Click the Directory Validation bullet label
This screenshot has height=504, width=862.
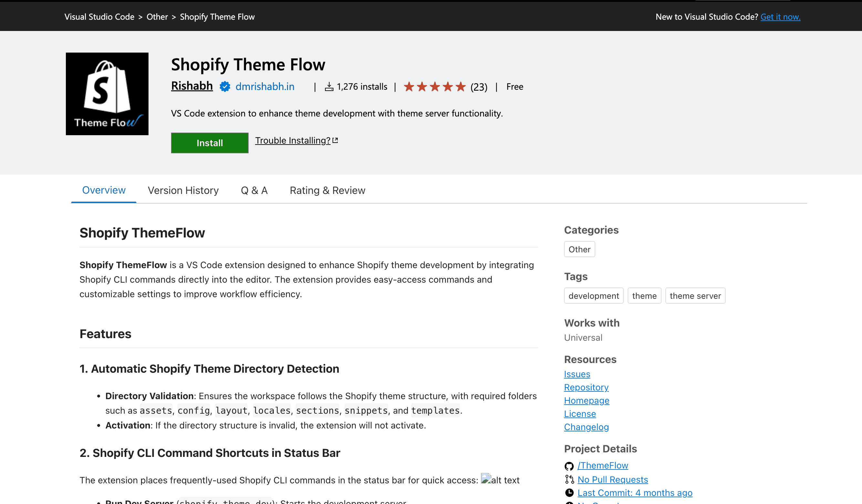(149, 396)
